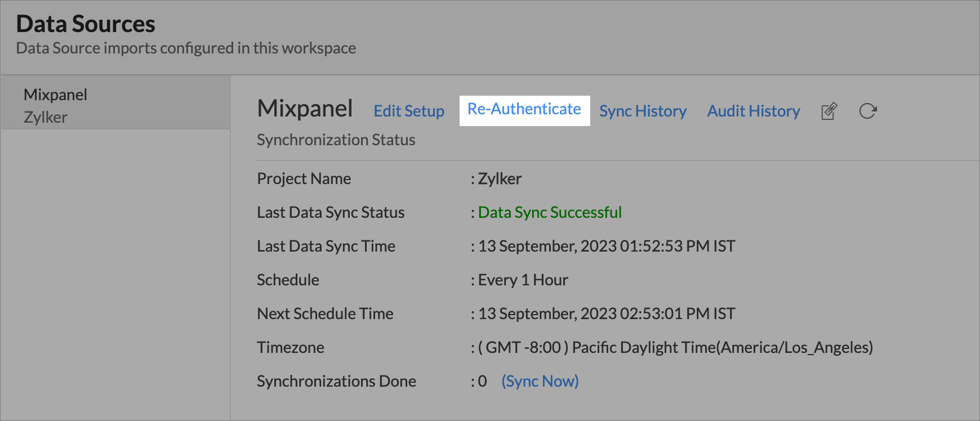Open Sync History
The height and width of the screenshot is (421, 980).
[643, 111]
